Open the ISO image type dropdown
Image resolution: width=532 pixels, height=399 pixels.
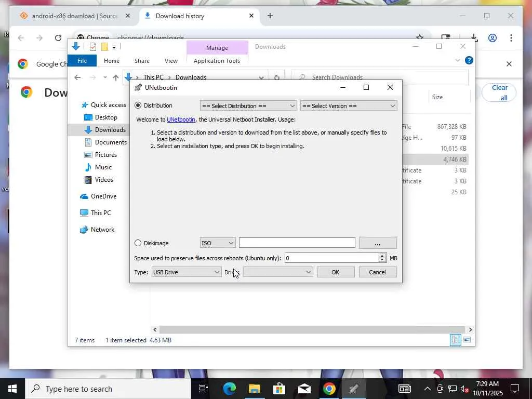tap(218, 243)
